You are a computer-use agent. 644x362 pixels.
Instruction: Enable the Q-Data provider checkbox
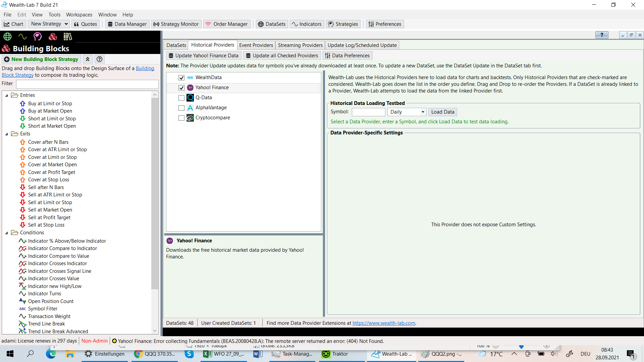(181, 98)
